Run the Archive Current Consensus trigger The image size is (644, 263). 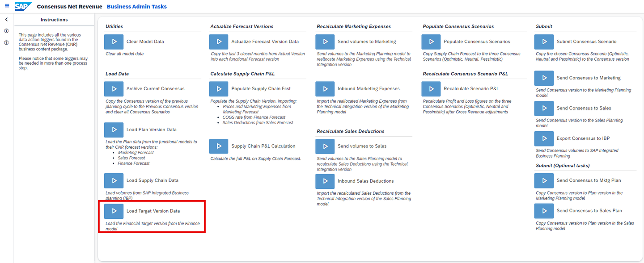pos(114,89)
